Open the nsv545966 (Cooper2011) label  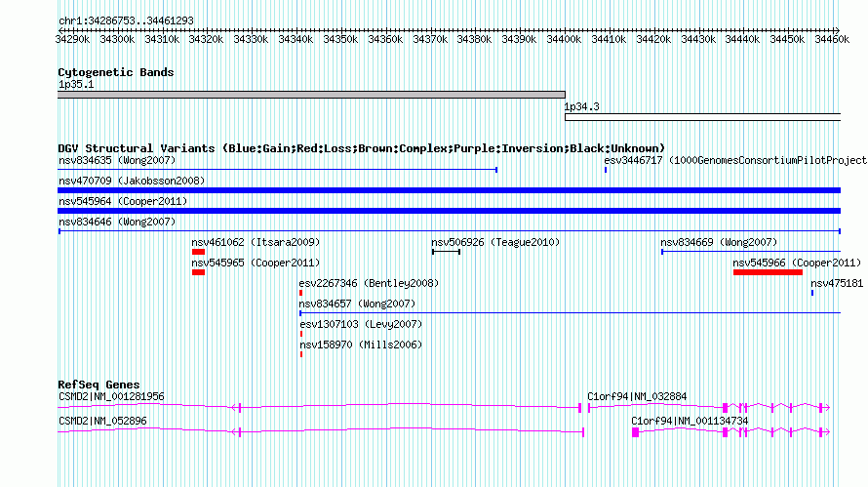797,263
